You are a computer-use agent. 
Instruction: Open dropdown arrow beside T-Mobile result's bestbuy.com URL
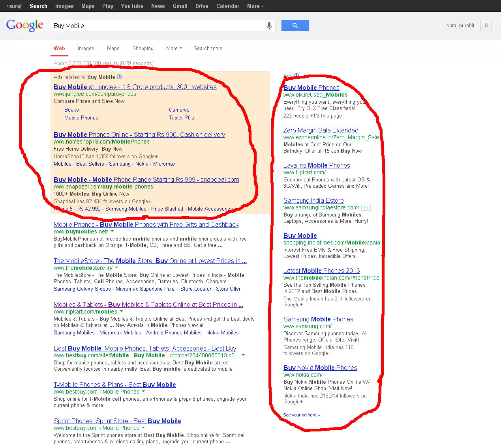143,392
